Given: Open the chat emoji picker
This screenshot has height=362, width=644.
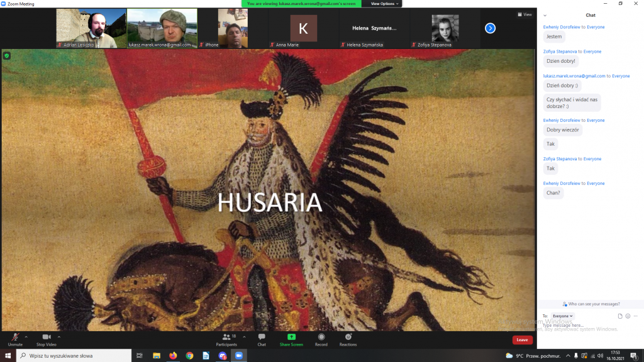Looking at the screenshot, I should pyautogui.click(x=628, y=316).
